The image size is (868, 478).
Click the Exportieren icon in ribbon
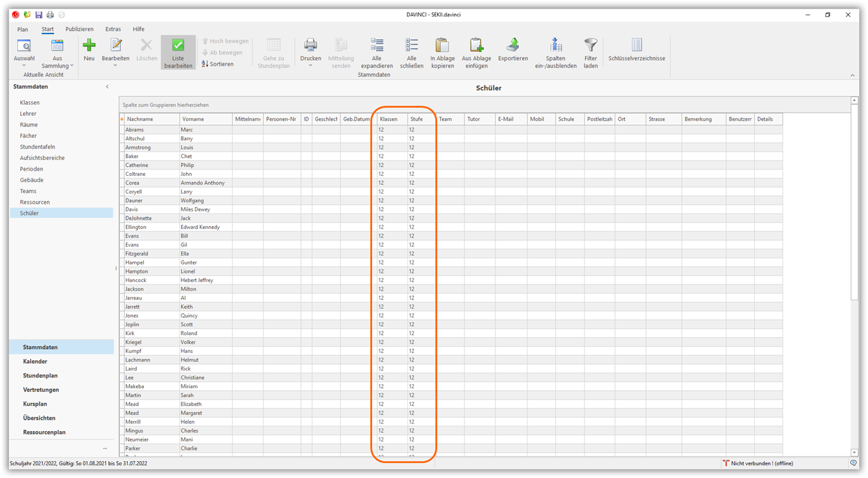click(x=512, y=46)
